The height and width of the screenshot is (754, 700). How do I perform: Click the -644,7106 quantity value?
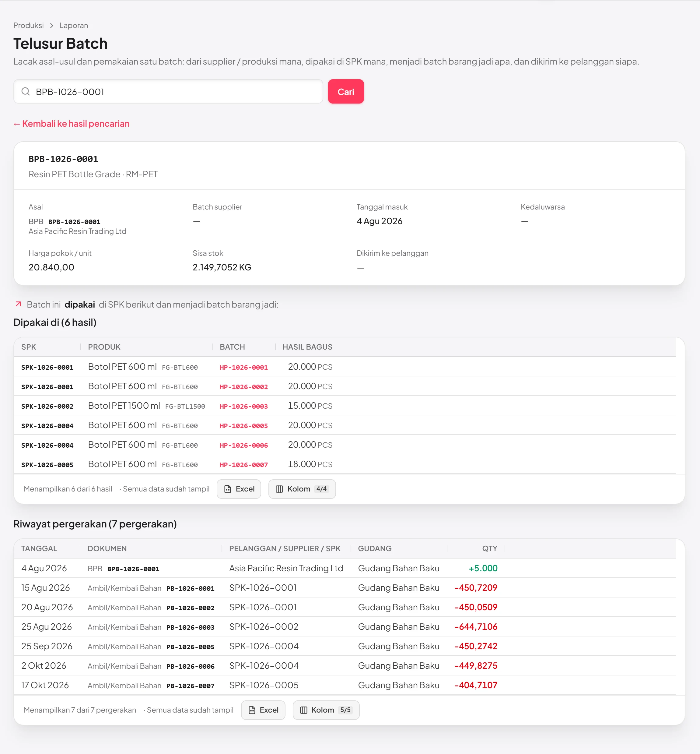tap(476, 627)
